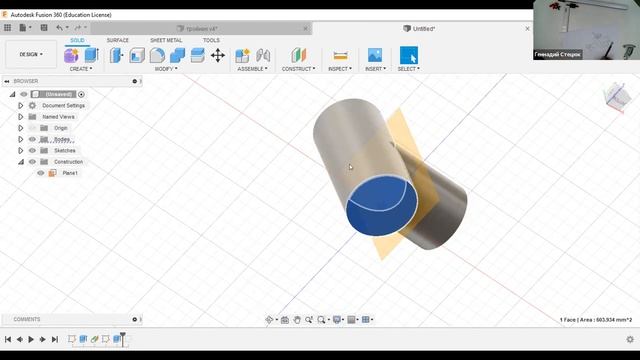Hide the Construction folder
This screenshot has width=640, height=360.
coord(32,162)
